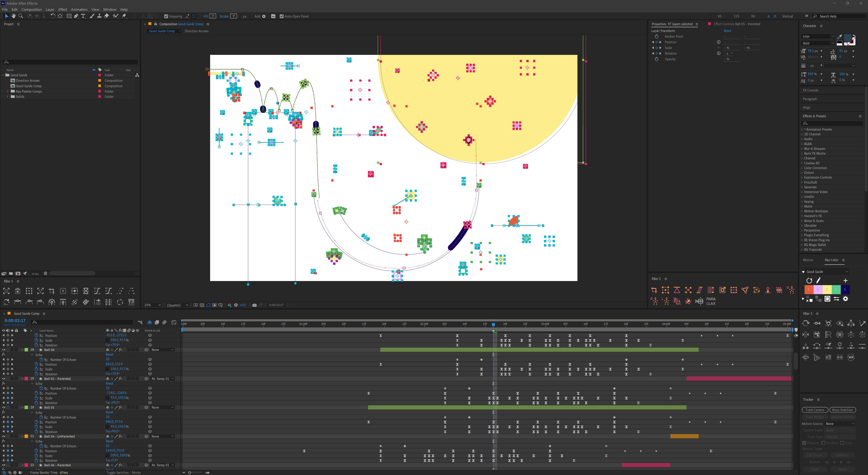Select the Eraser tool
This screenshot has width=868, height=475.
[106, 16]
